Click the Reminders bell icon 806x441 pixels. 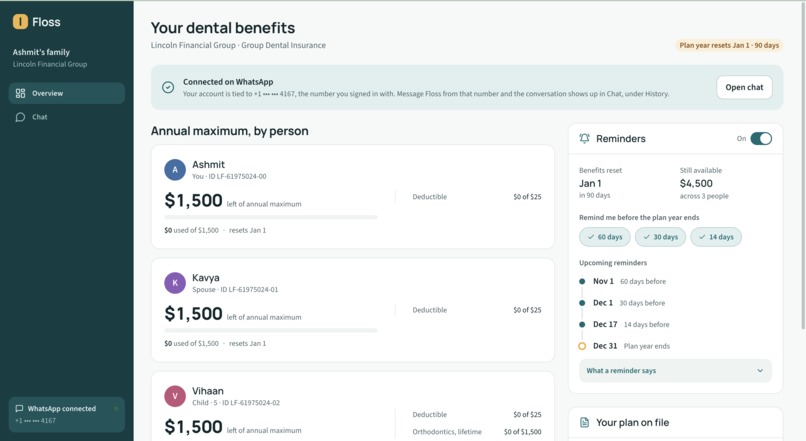[x=584, y=138]
